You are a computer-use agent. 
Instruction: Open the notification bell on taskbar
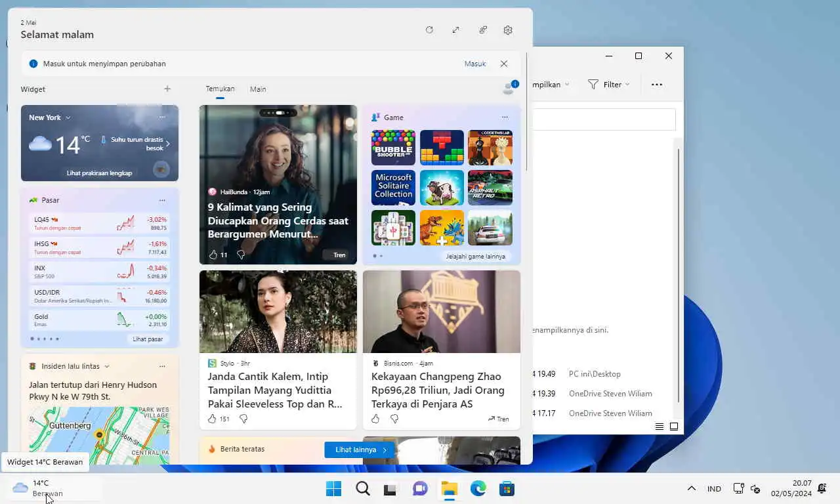822,488
